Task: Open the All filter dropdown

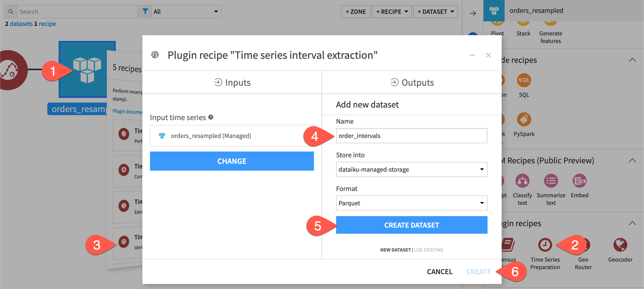Action: pyautogui.click(x=186, y=11)
